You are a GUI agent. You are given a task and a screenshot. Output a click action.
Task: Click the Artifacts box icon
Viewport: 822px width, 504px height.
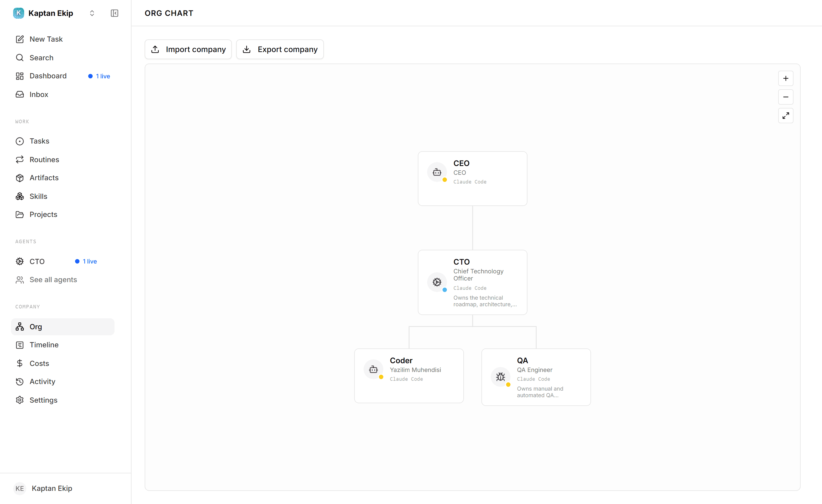tap(20, 178)
